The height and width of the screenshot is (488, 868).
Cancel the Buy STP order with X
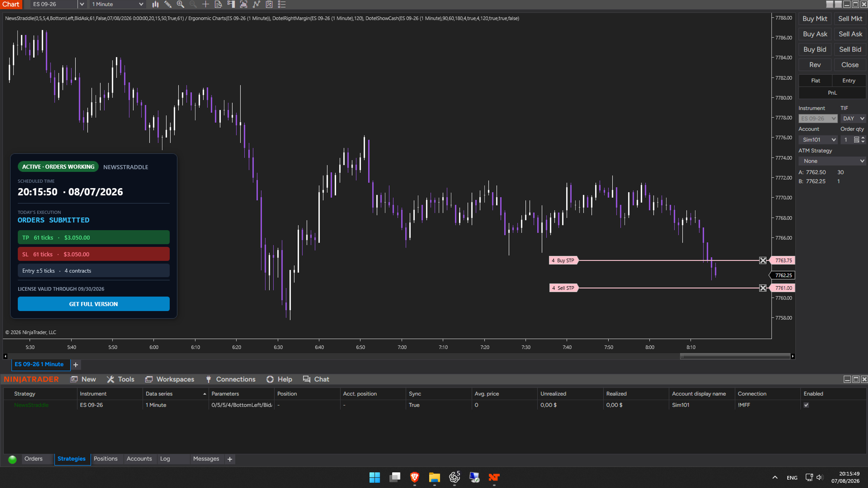(x=763, y=260)
